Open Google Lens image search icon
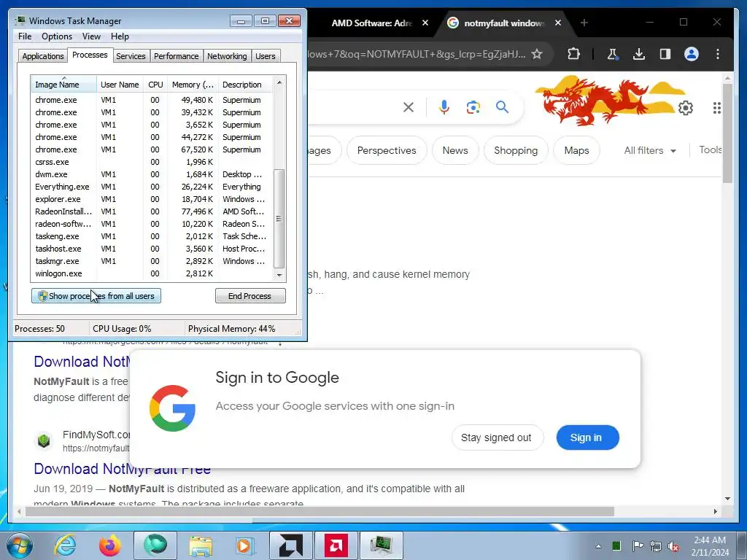Viewport: 747px width, 560px height. (x=473, y=107)
